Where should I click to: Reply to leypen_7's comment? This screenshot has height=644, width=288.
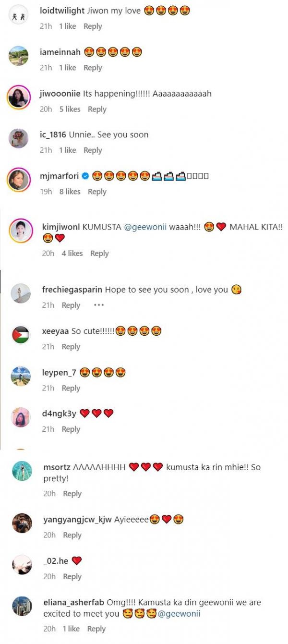click(71, 388)
